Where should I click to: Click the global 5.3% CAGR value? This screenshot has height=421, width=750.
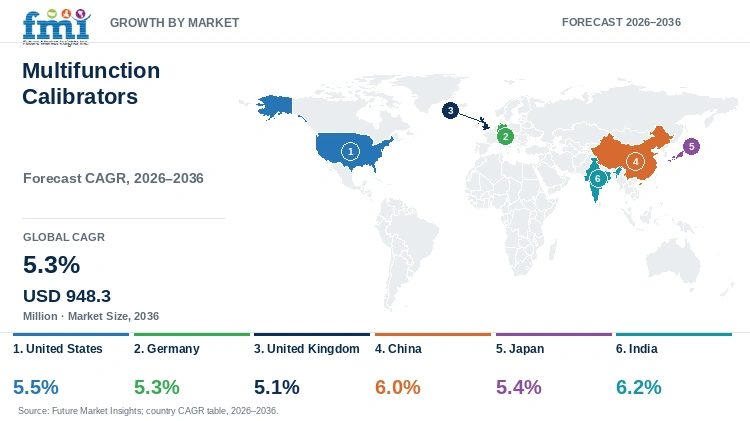tap(52, 265)
